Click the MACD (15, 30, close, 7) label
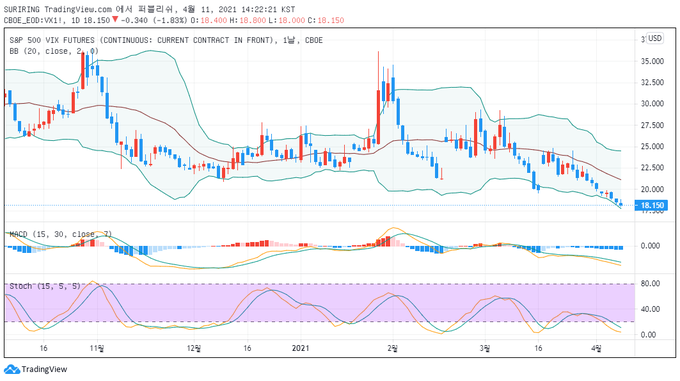The width and height of the screenshot is (680, 381). [61, 234]
